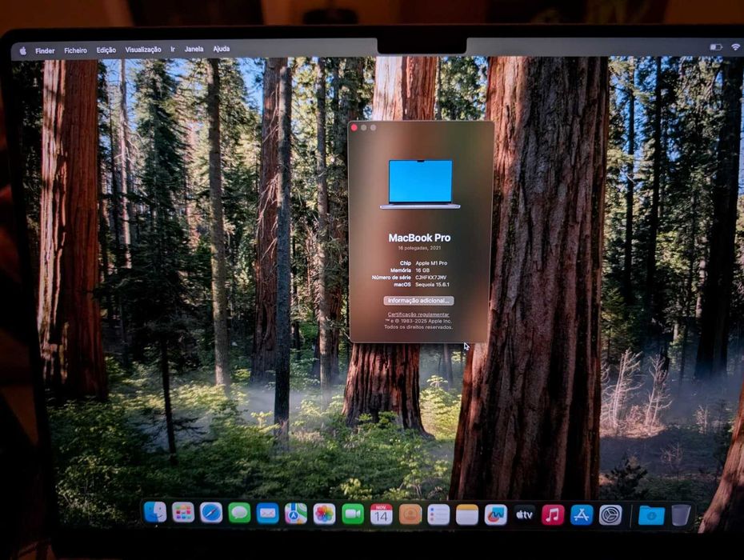744x560 pixels.
Task: Click the Informação adicional... button
Action: 418,301
